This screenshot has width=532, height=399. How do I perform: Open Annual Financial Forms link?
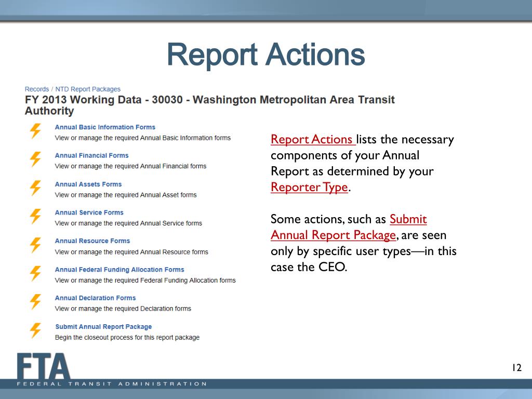tap(91, 156)
